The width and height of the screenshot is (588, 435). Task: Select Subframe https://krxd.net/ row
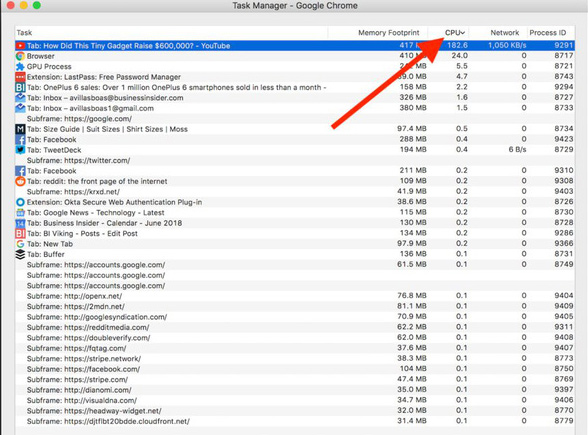coord(295,192)
